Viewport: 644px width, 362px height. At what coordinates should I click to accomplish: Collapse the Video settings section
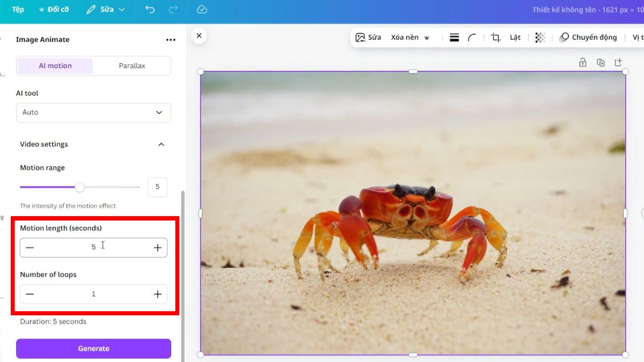161,144
